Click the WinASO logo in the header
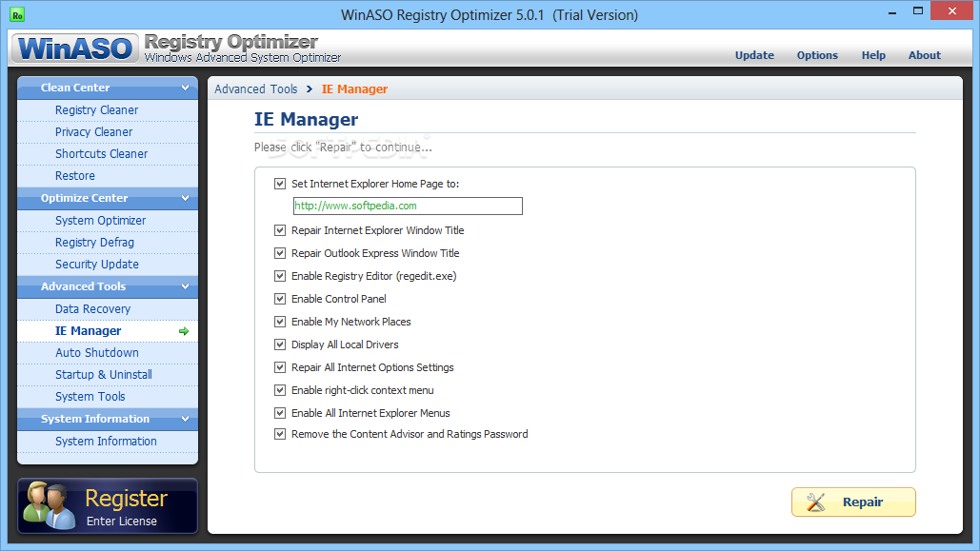 tap(75, 49)
